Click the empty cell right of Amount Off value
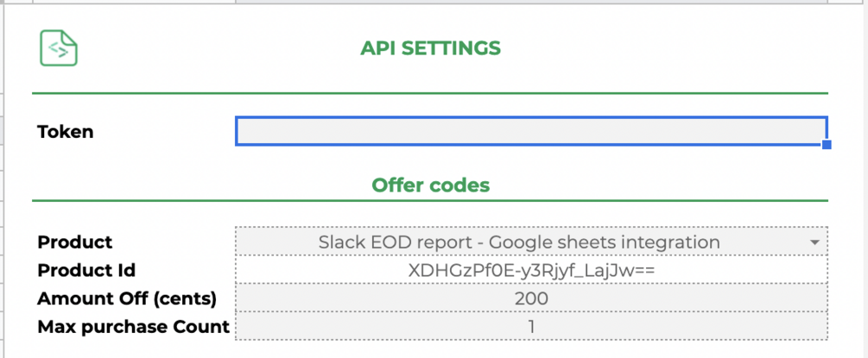The image size is (868, 358). point(848,298)
